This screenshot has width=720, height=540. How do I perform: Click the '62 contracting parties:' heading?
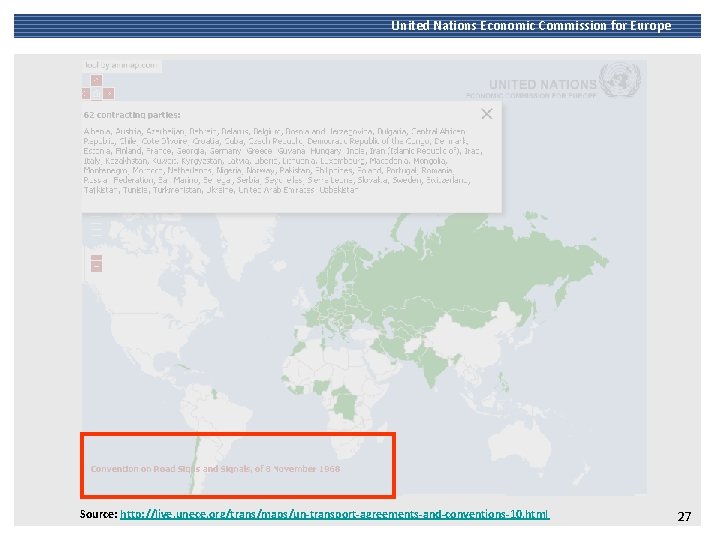point(132,115)
